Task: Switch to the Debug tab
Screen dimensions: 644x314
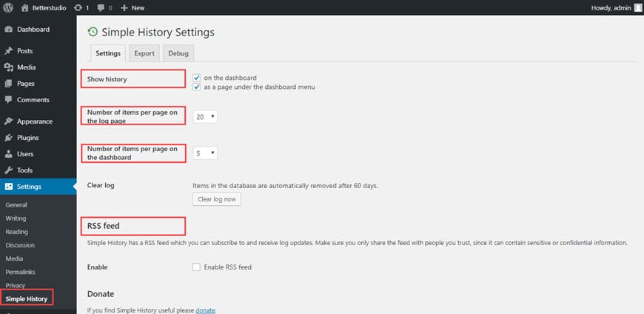Action: 178,53
